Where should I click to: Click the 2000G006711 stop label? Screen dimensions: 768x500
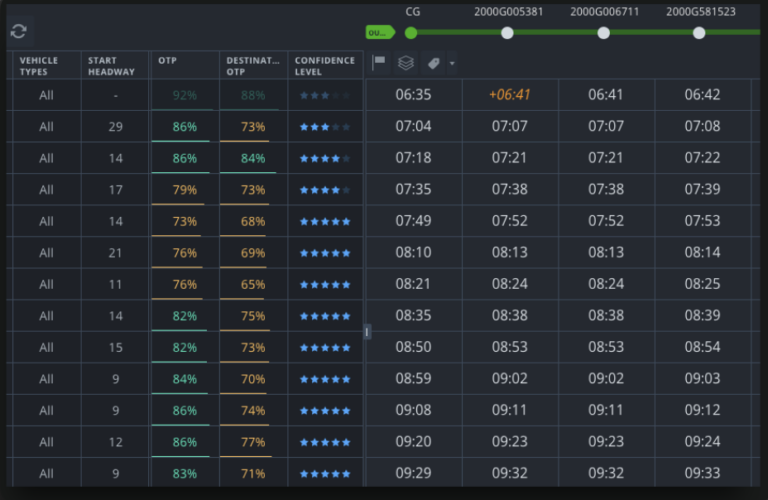click(x=604, y=12)
